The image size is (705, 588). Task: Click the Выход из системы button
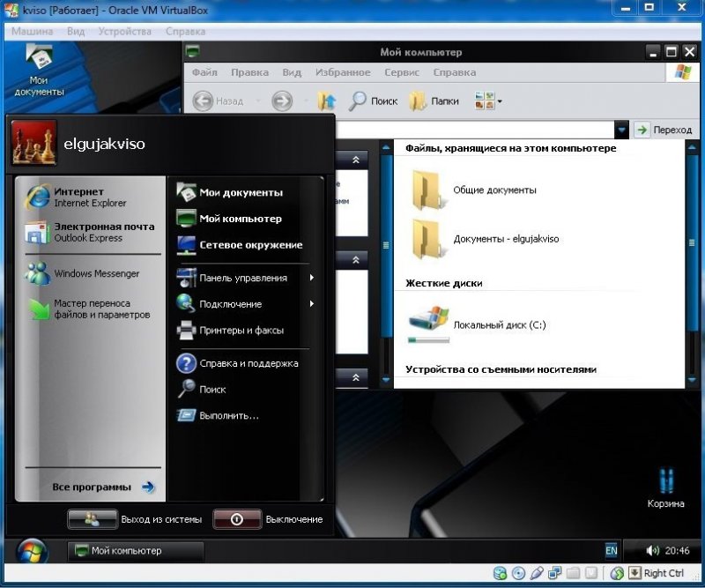[92, 519]
